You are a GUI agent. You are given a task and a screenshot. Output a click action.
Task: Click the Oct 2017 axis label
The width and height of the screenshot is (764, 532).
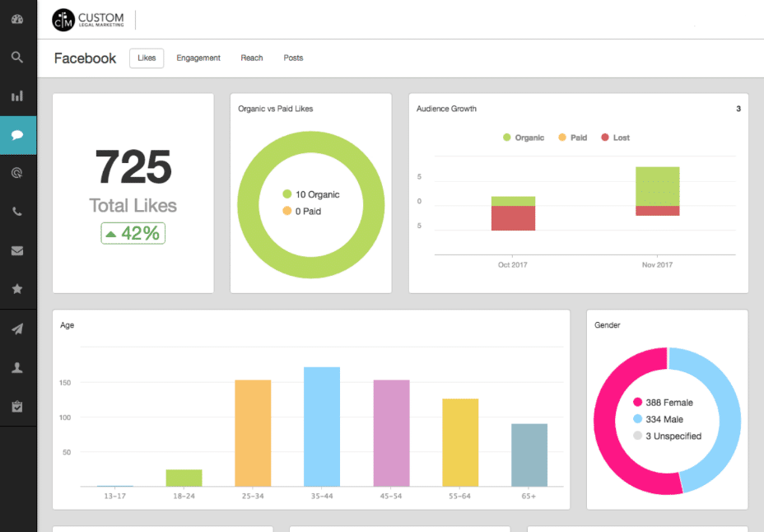click(x=513, y=265)
